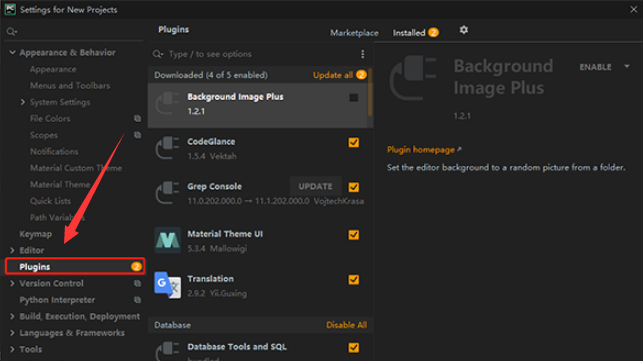Image resolution: width=643 pixels, height=361 pixels.
Task: Expand Build, Execution, Deployment section
Action: 12,316
